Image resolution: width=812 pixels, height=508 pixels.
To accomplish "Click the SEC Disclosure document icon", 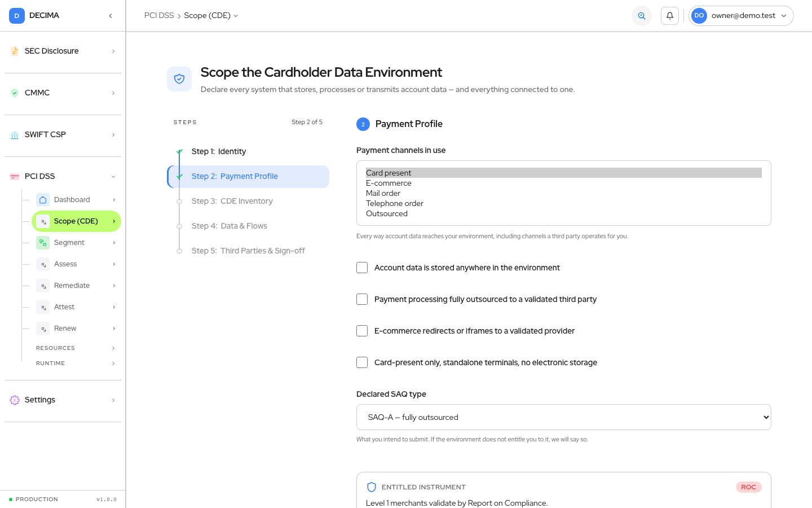I will tap(15, 51).
